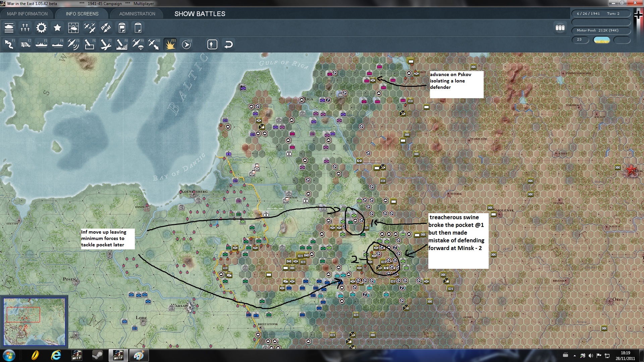The height and width of the screenshot is (362, 644).
Task: Select the F9 air transport mode
Action: (138, 44)
